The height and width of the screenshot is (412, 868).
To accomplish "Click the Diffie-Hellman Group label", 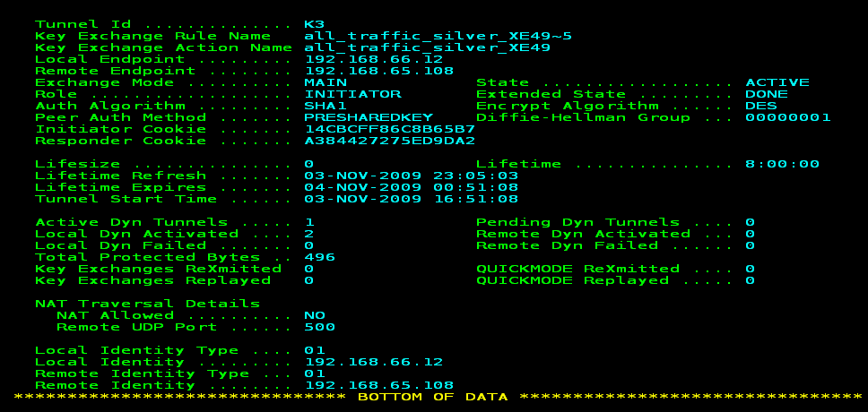I will coord(584,117).
